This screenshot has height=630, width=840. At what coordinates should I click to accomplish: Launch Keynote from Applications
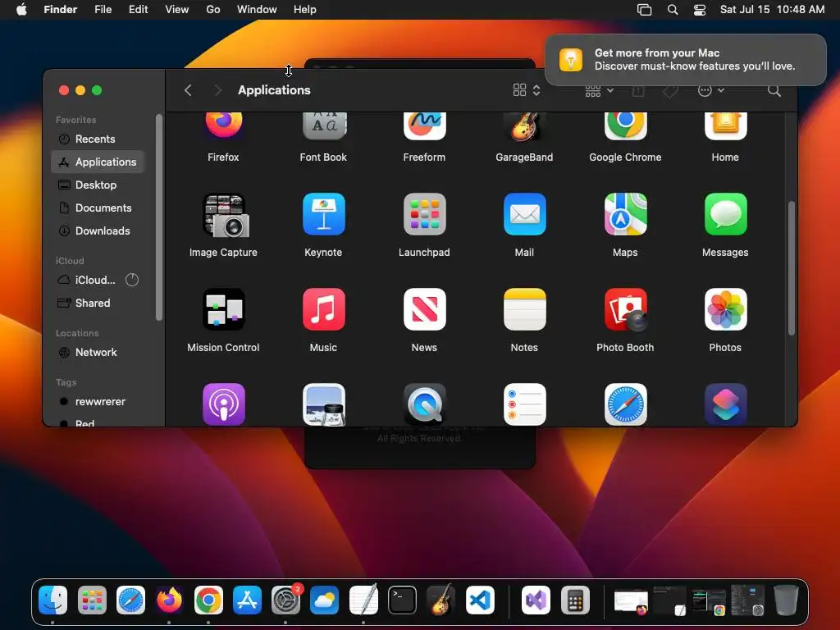tap(323, 214)
